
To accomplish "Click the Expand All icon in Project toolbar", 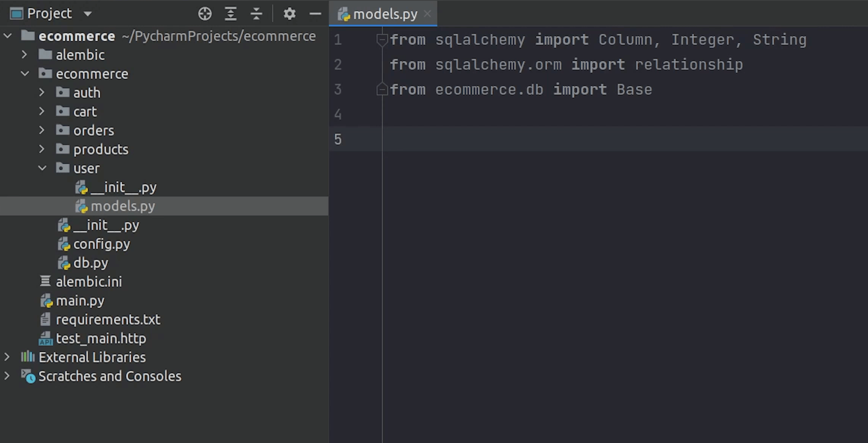I will coord(230,14).
